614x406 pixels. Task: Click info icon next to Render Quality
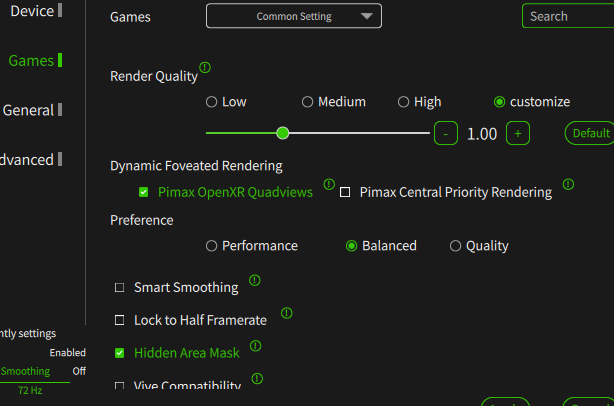[205, 68]
